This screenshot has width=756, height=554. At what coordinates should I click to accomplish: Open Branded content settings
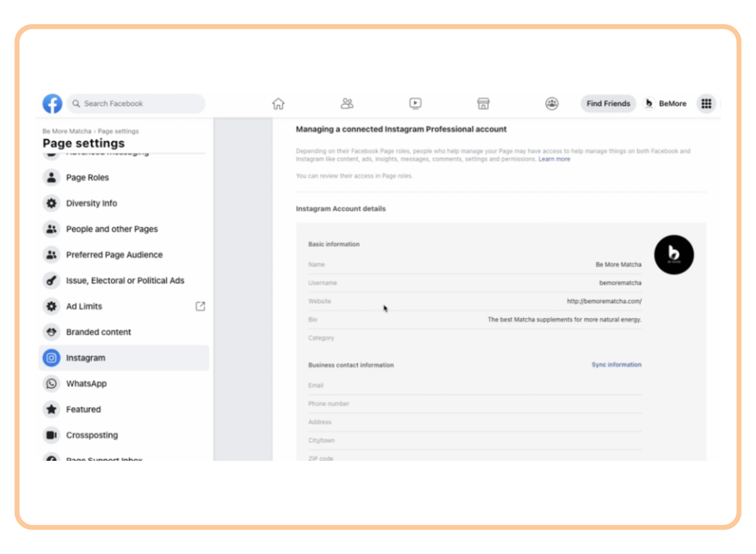(x=123, y=332)
